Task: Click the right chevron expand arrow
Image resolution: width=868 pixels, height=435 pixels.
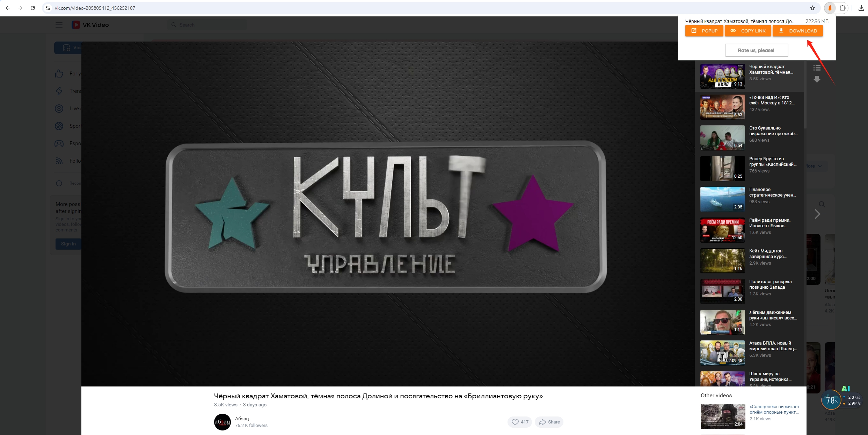Action: tap(817, 214)
